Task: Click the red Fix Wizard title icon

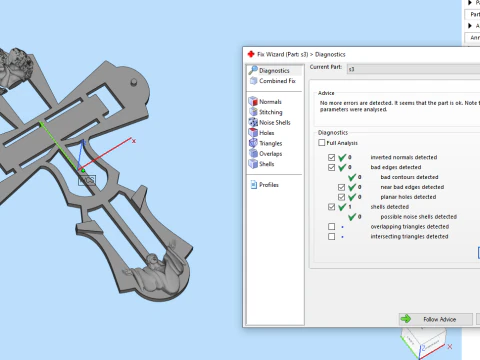Action: 251,54
